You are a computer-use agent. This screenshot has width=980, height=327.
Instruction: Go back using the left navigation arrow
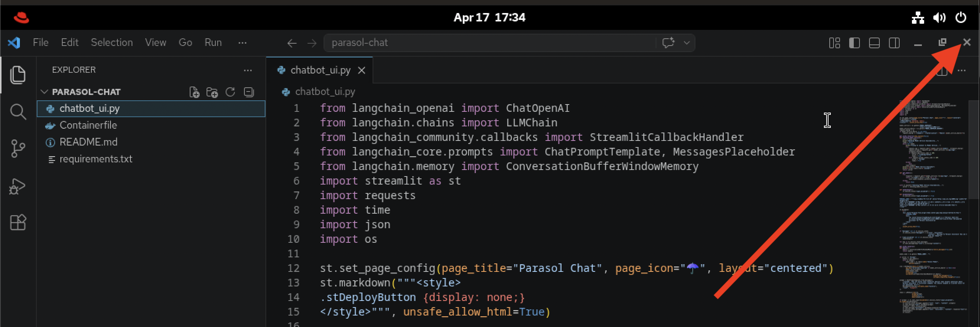pyautogui.click(x=292, y=43)
